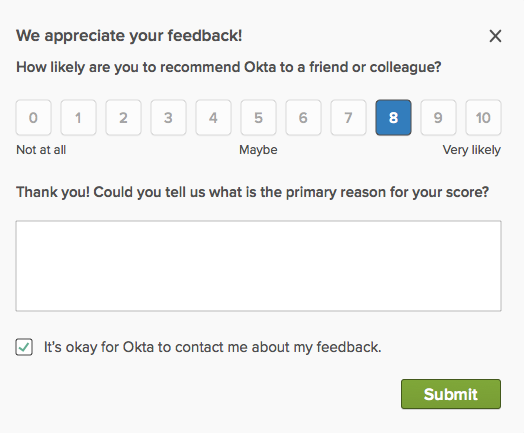Screen dimensions: 524x433
Task: Click the 'We appreciate your feedback!' heading
Action: (129, 36)
